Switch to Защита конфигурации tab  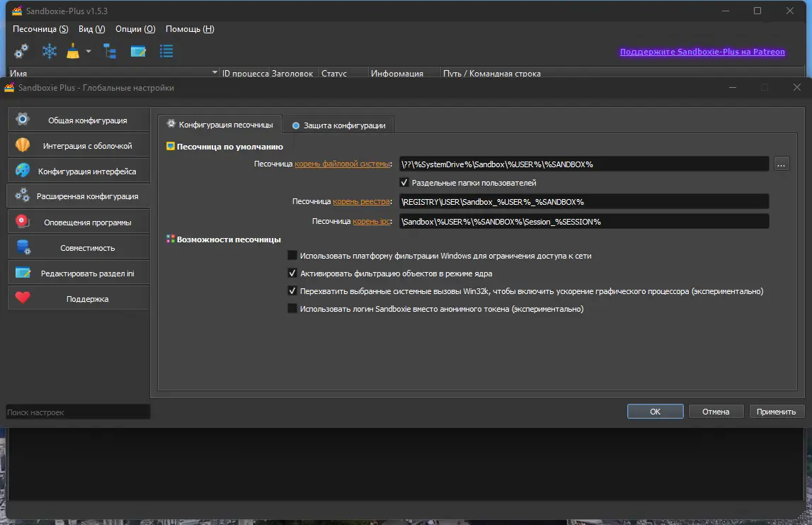point(338,125)
